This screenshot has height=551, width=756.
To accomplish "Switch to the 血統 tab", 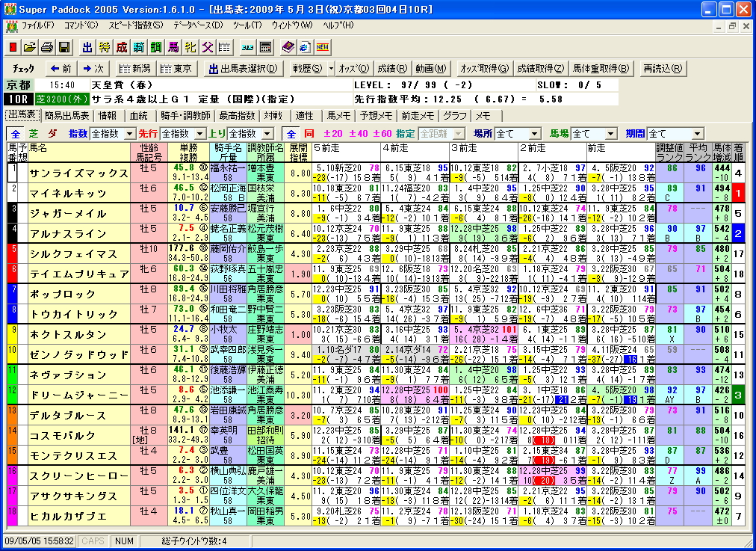I will (x=139, y=116).
